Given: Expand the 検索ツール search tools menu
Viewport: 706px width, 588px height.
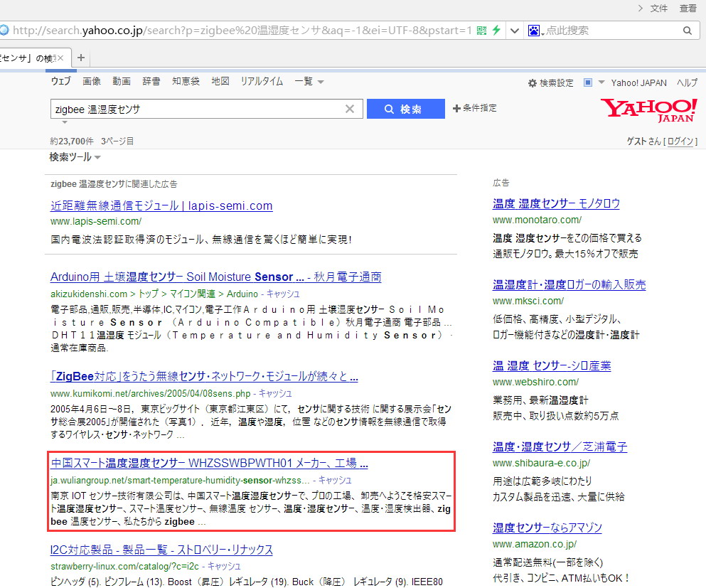Looking at the screenshot, I should tap(75, 157).
